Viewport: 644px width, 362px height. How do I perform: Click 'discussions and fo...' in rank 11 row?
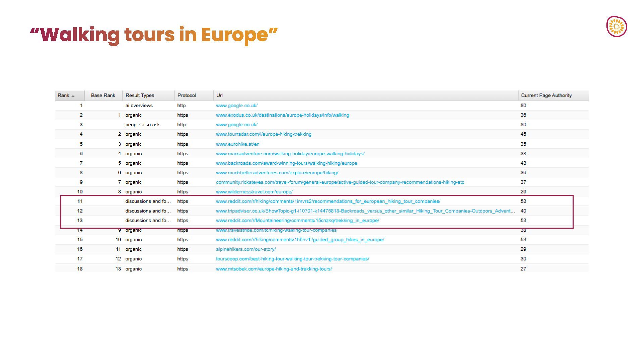tap(148, 201)
